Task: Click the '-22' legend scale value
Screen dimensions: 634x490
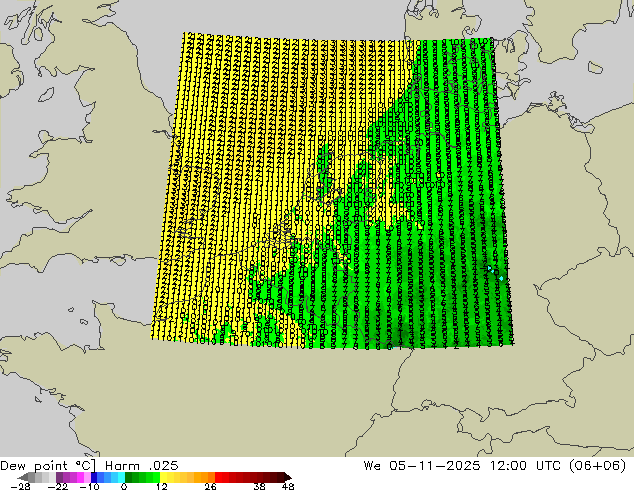Action: (x=58, y=486)
